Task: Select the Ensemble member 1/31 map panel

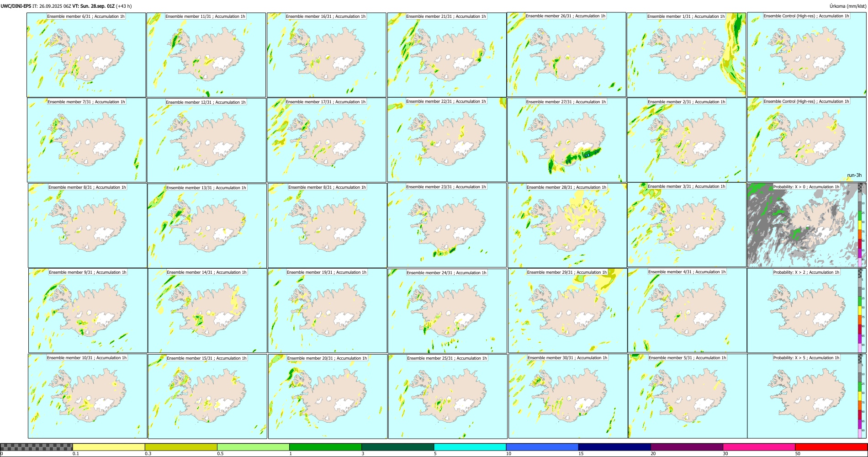Action: (686, 54)
